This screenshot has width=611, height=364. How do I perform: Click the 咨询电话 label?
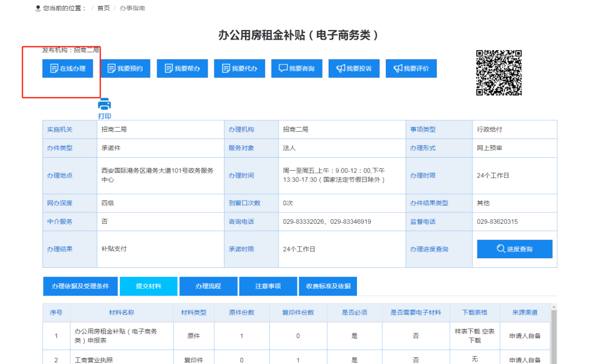pos(241,222)
